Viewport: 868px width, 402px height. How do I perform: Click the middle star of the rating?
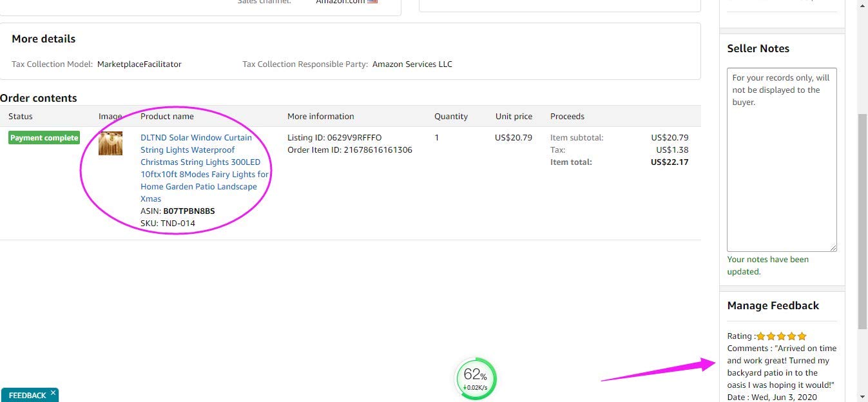781,336
